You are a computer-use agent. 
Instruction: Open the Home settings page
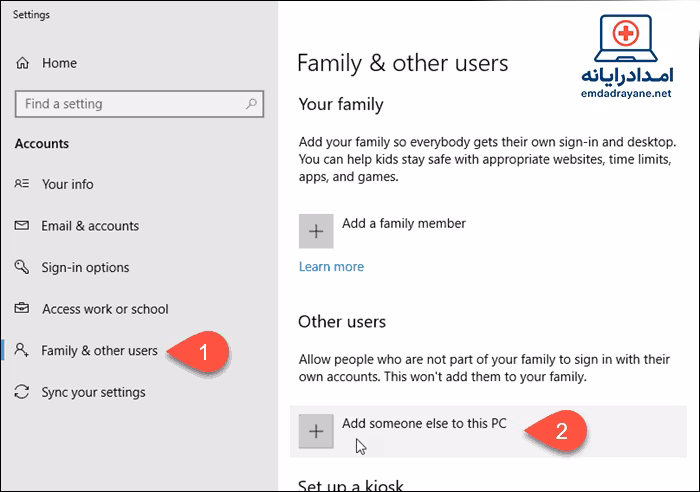(x=59, y=63)
